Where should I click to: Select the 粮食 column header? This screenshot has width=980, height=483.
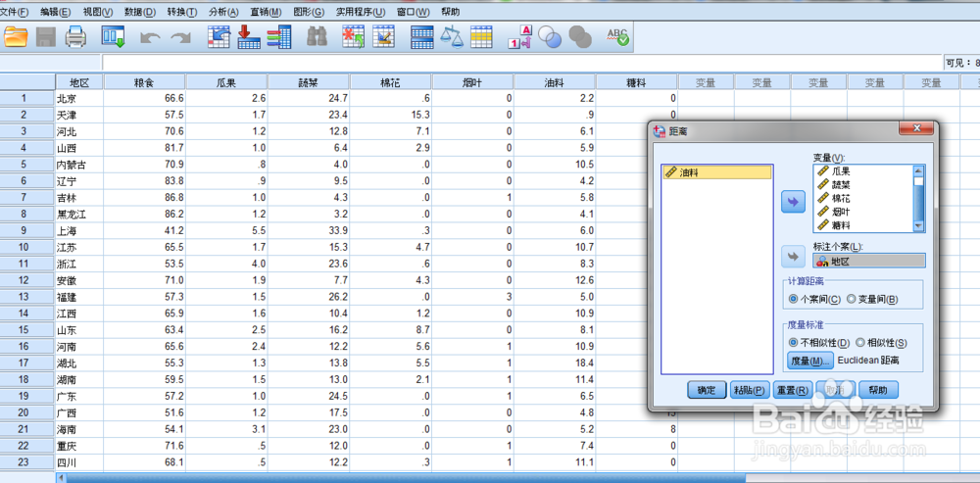(144, 82)
